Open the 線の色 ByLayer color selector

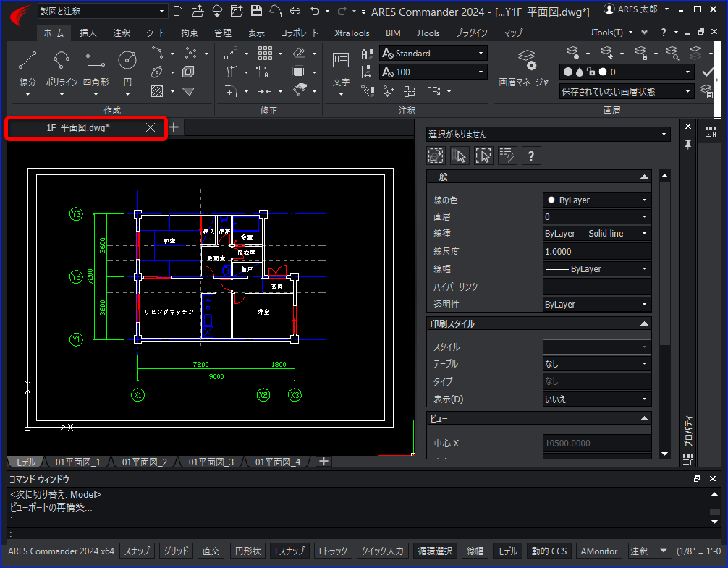tap(596, 200)
